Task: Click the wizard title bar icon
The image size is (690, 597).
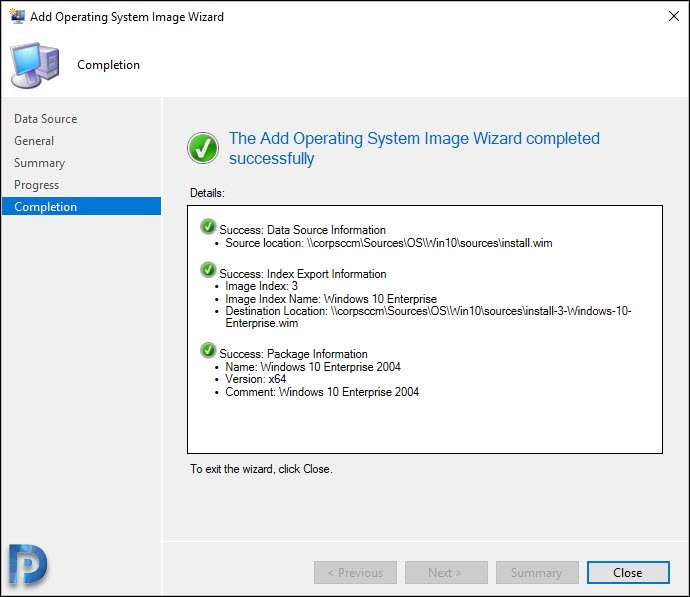Action: click(x=17, y=16)
